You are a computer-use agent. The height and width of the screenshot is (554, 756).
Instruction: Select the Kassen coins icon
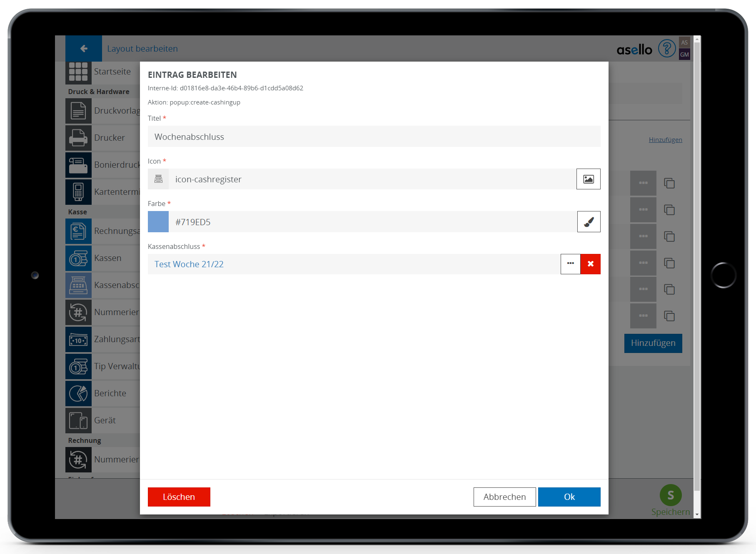78,258
